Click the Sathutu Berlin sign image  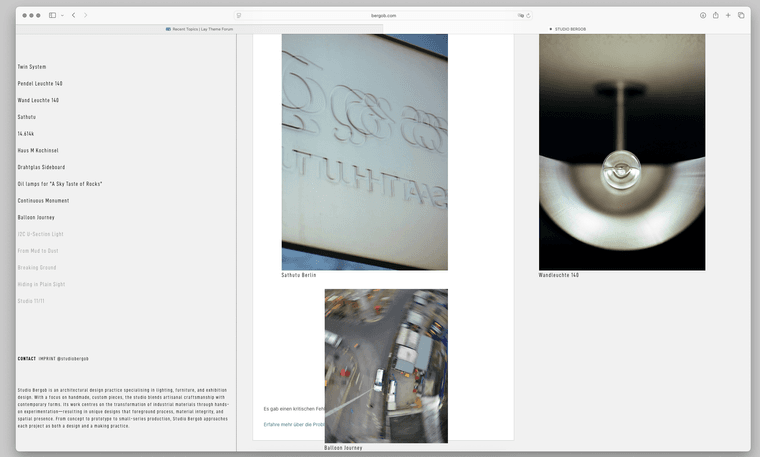coord(364,152)
